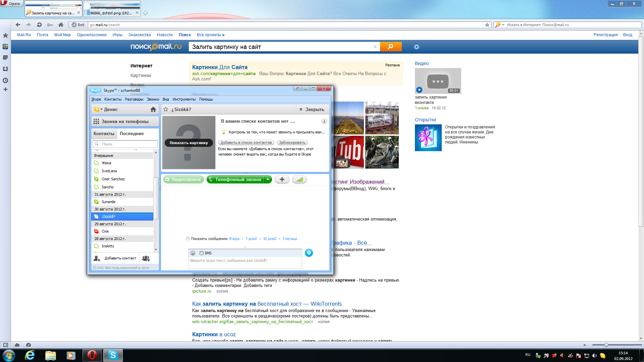The width and height of the screenshot is (644, 362).
Task: Click the create group icon
Action: point(146,258)
